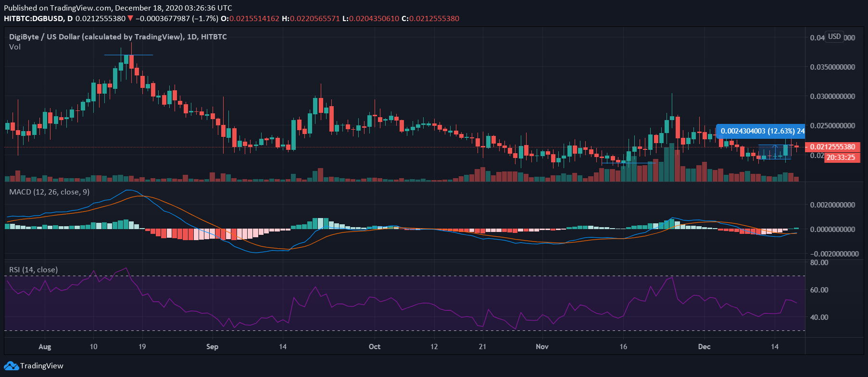
Task: Select the HITBTC:DGBUSD, D symbol text
Action: [38, 18]
